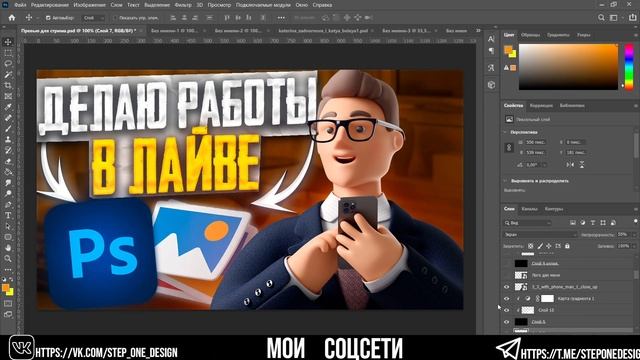Collapse the Выровнять и распределить section
Screen dimensions: 640x360
[x=505, y=180]
